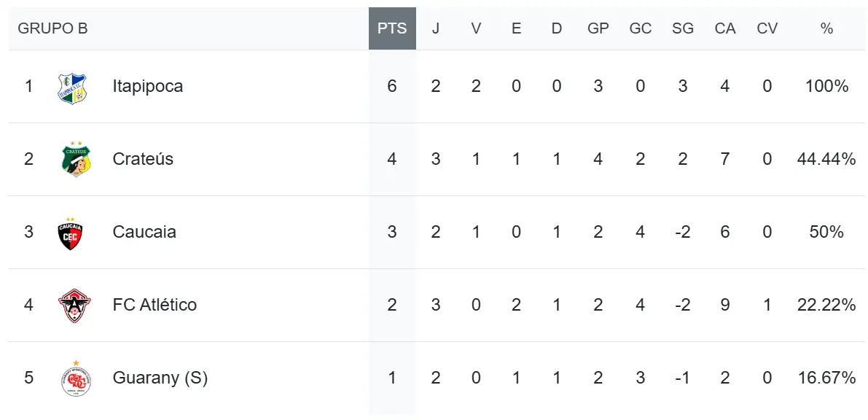This screenshot has height=420, width=868.
Task: Sort by the PTS column header
Action: (392, 28)
